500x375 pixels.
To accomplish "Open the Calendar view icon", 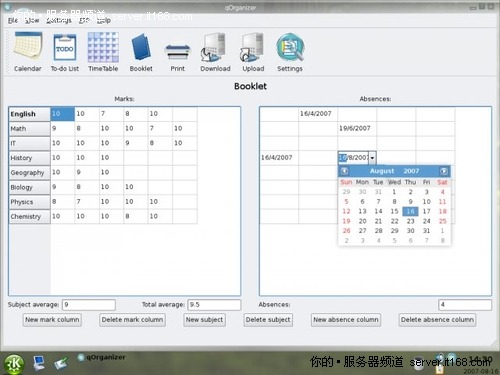I will [28, 47].
